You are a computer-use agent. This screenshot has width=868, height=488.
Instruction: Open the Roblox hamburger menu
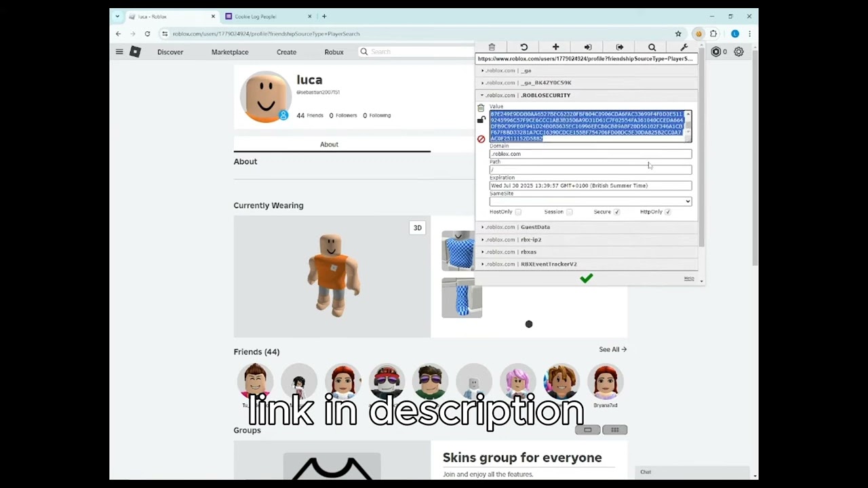coord(119,52)
